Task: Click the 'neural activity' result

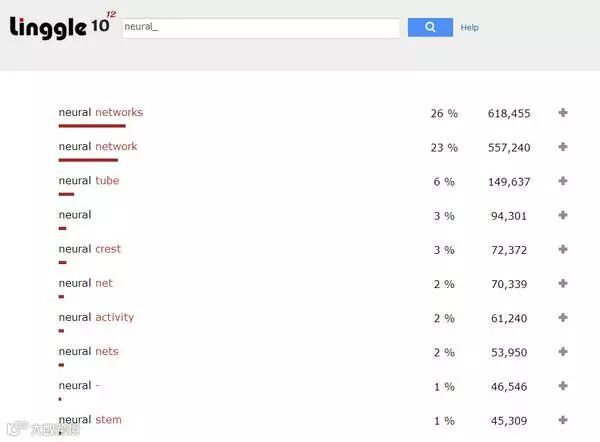Action: tap(96, 317)
